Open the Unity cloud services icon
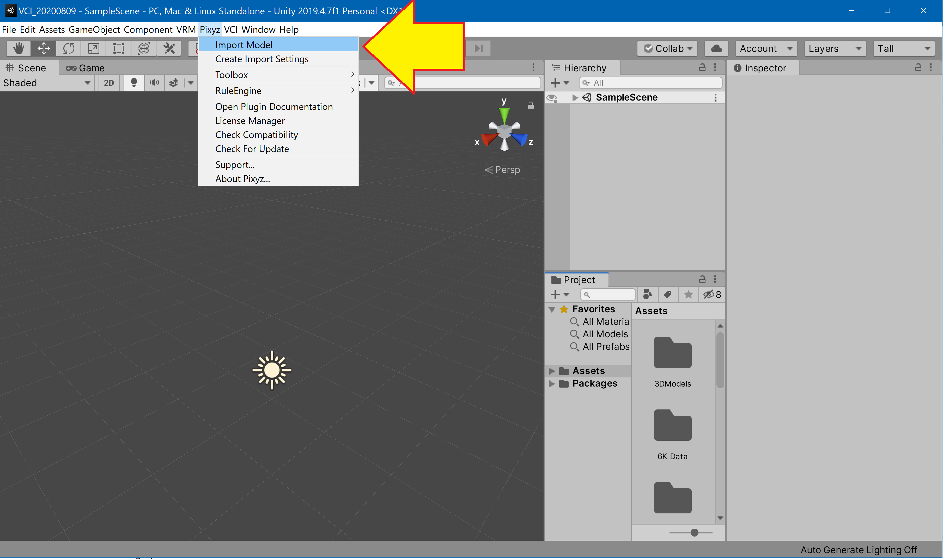The height and width of the screenshot is (560, 943). (x=716, y=48)
